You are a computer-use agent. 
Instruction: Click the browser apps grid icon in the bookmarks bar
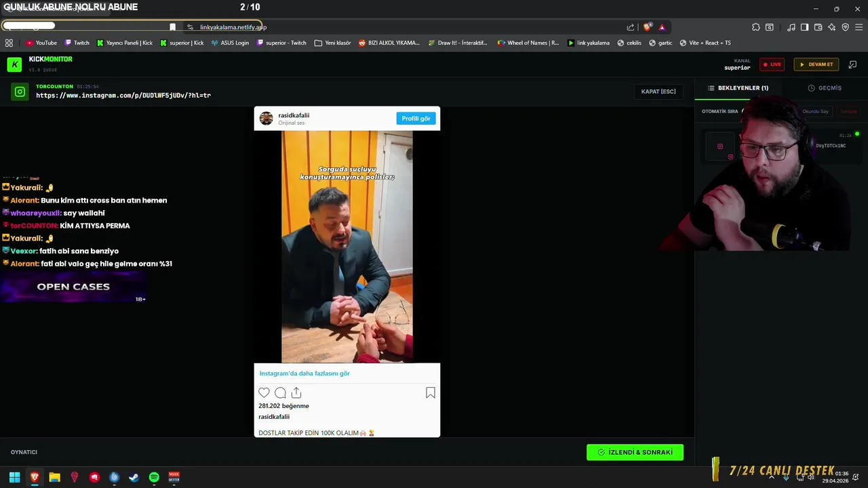(x=9, y=43)
